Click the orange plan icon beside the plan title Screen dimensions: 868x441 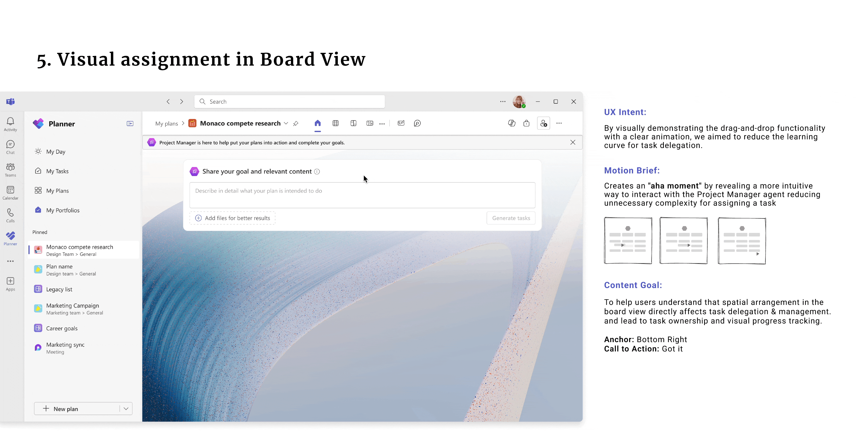192,124
